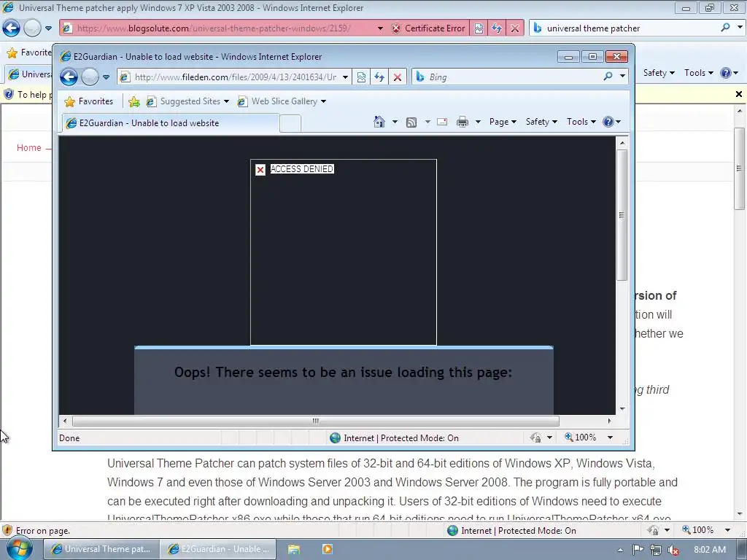
Task: Refresh the E2Guardian page
Action: (x=379, y=77)
